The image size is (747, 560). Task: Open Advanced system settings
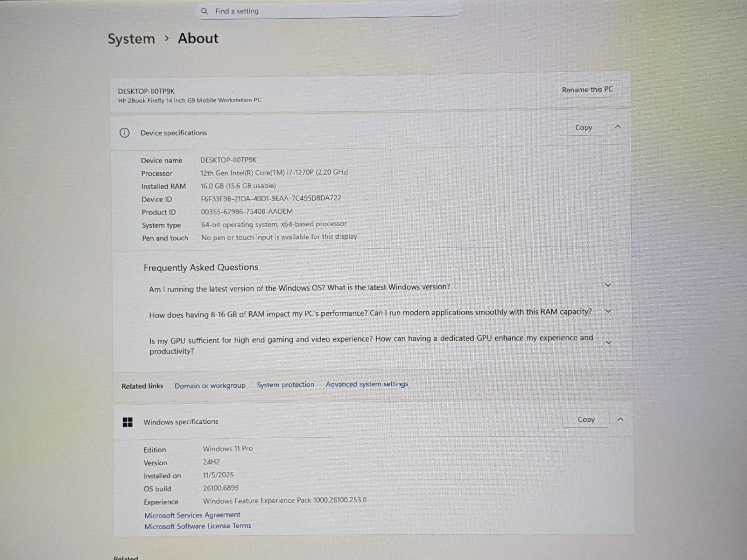tap(366, 384)
